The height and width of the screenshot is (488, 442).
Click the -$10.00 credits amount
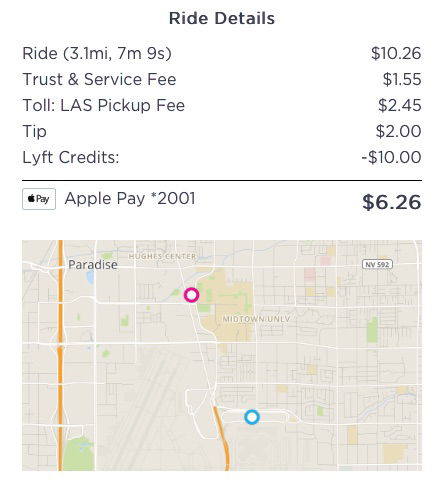click(391, 157)
